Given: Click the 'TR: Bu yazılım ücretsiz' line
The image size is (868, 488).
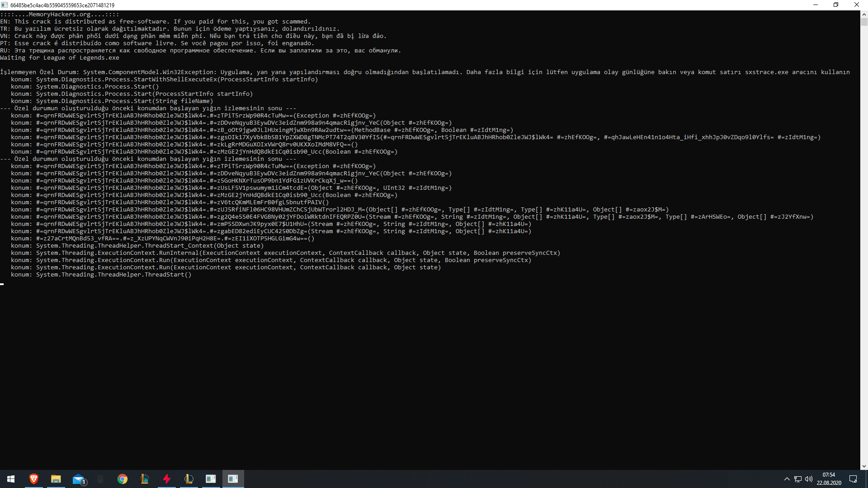Looking at the screenshot, I should [x=170, y=29].
